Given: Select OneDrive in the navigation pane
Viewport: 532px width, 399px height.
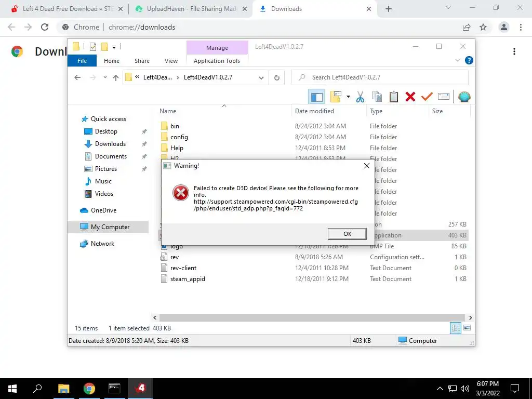Looking at the screenshot, I should click(103, 210).
